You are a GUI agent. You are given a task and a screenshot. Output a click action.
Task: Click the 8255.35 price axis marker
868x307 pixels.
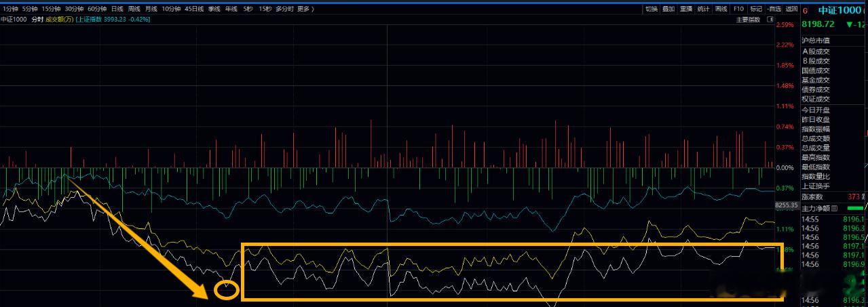[x=786, y=204]
